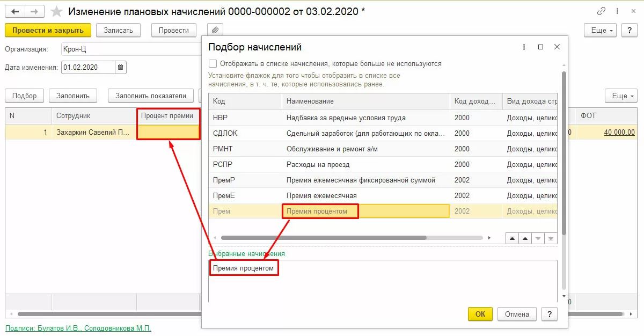Select the Сдельный заработок row
This screenshot has height=336, width=644.
[x=383, y=133]
